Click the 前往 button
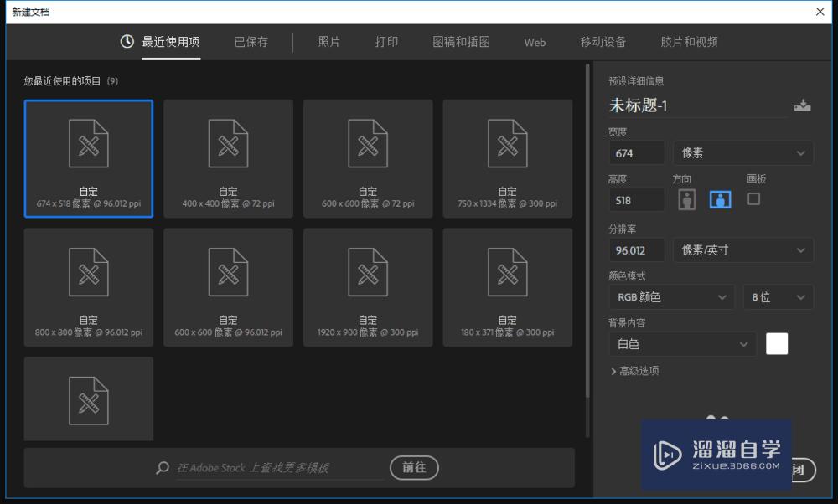This screenshot has height=504, width=838. [414, 468]
